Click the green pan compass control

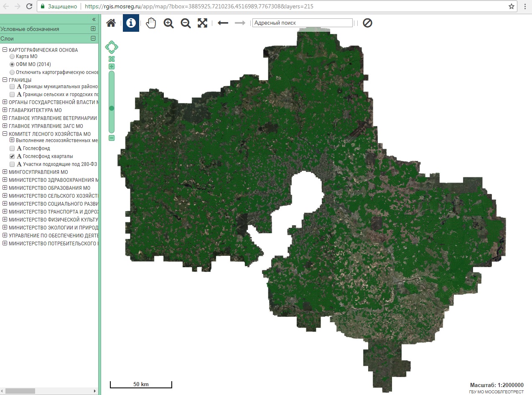112,47
